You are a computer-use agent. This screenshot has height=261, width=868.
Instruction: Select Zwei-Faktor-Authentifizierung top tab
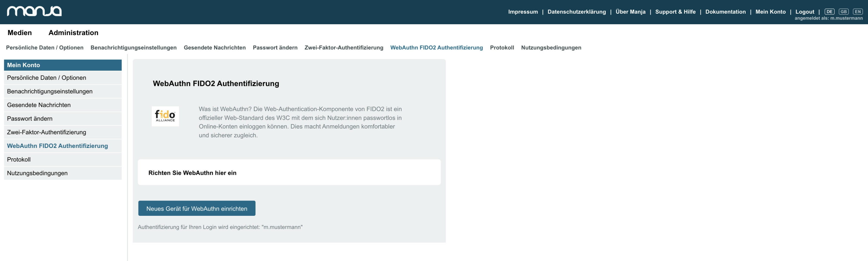[x=344, y=48]
